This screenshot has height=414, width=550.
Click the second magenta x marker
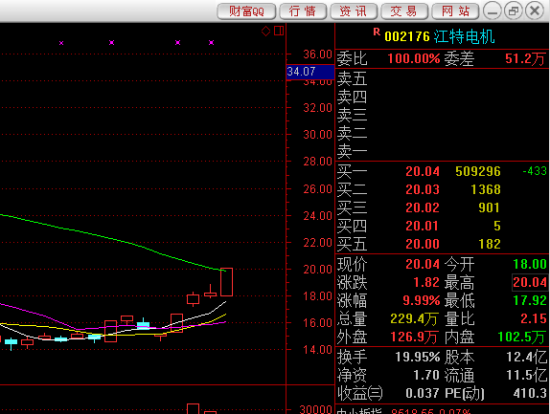(x=112, y=42)
